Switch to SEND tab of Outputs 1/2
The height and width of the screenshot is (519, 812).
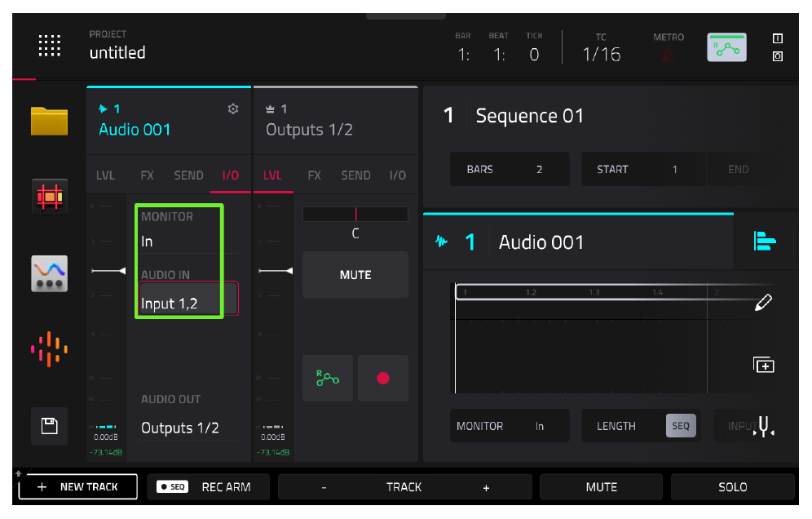pos(355,175)
